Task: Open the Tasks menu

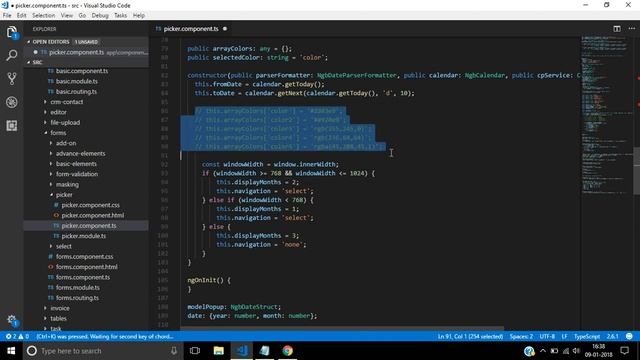Action: point(120,15)
